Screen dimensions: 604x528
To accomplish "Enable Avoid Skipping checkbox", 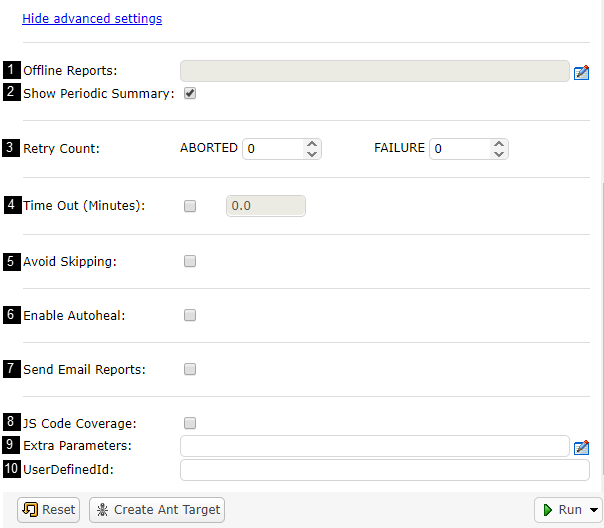I will (x=190, y=261).
